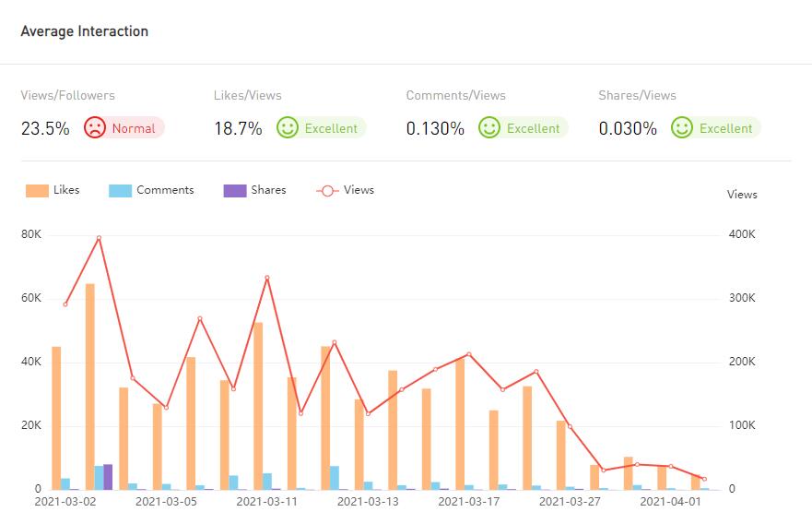Click the 2021-04-01 x-axis date label
The image size is (812, 524).
click(670, 502)
